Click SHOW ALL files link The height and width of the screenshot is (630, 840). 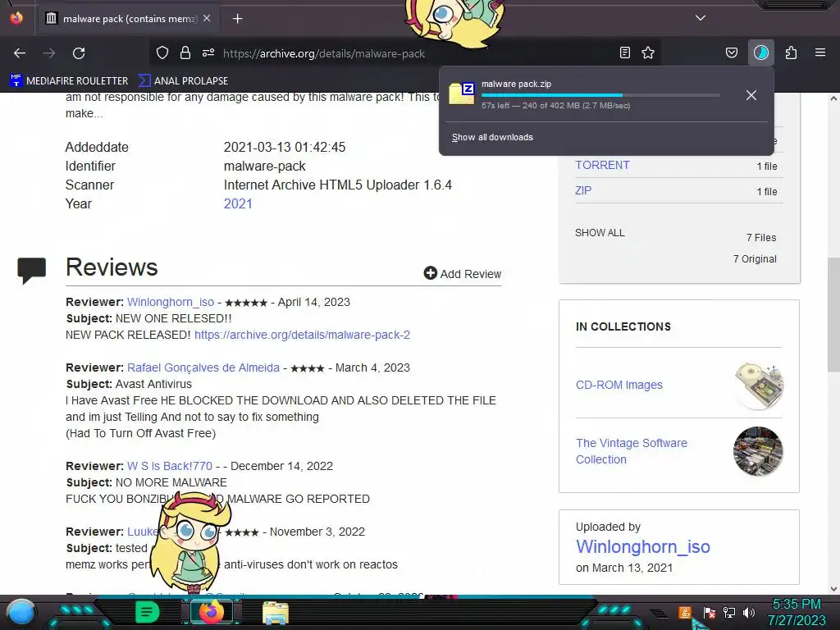(600, 232)
